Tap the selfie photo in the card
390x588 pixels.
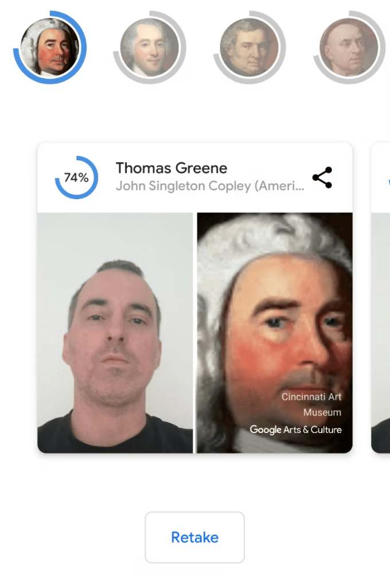pyautogui.click(x=115, y=333)
